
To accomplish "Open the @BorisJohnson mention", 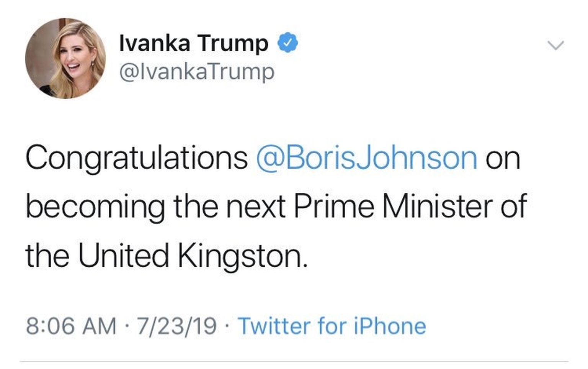I will 366,157.
